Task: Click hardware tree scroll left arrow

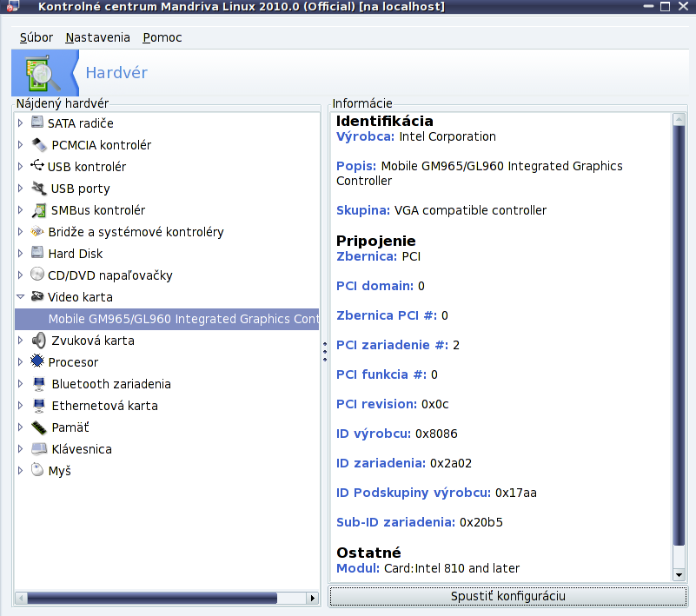Action: [22, 598]
